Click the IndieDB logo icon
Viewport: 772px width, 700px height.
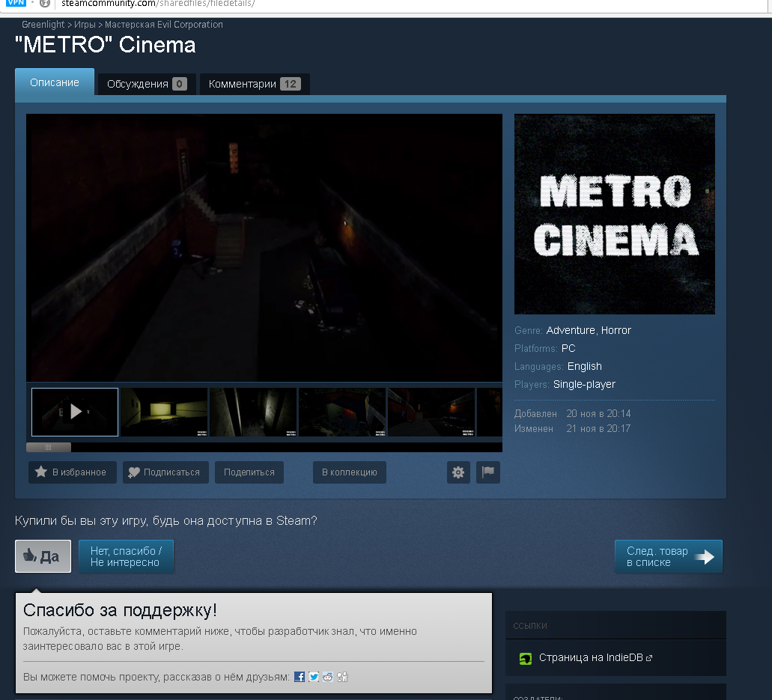(x=526, y=658)
